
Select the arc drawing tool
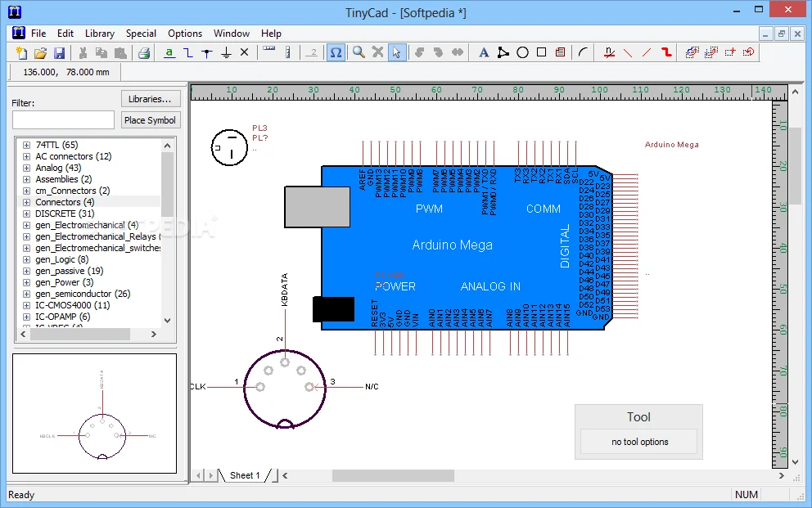pyautogui.click(x=583, y=52)
